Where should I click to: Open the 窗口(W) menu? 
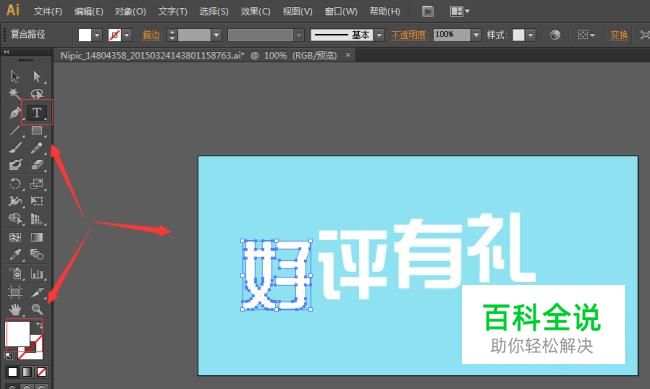341,11
